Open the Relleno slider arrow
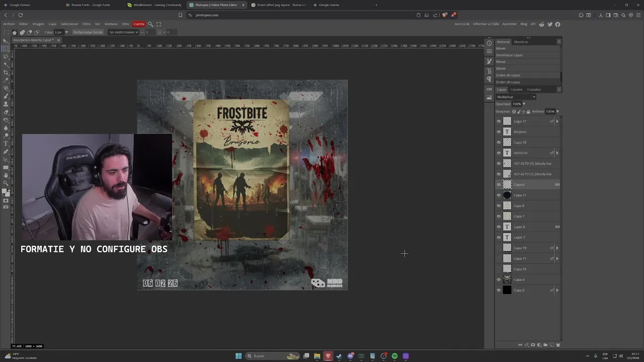This screenshot has width=644, height=362. (x=557, y=111)
